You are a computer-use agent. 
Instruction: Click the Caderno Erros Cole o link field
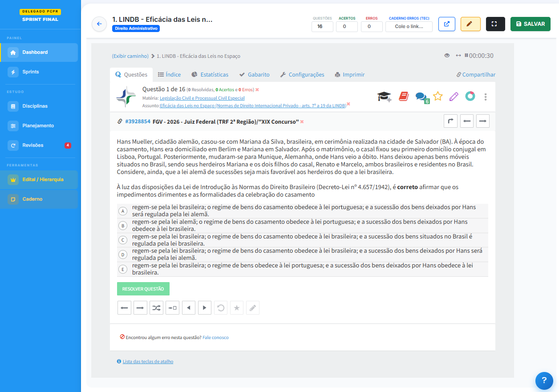(x=409, y=27)
